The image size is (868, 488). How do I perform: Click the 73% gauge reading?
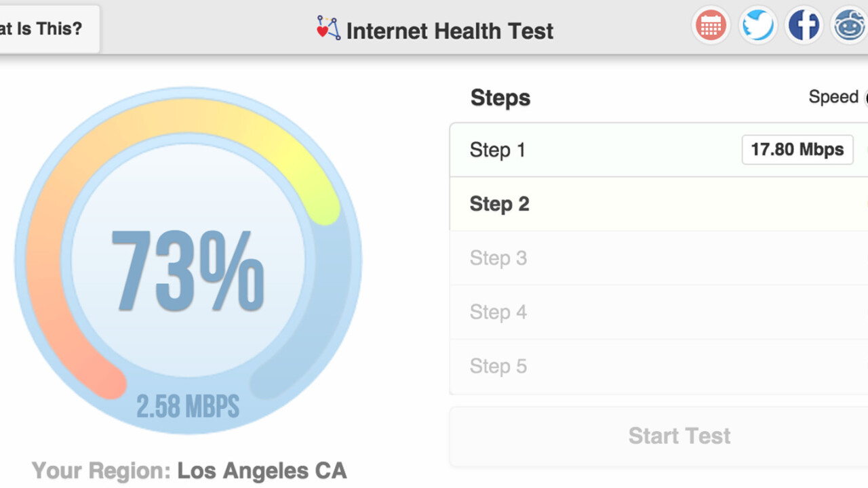pos(188,270)
